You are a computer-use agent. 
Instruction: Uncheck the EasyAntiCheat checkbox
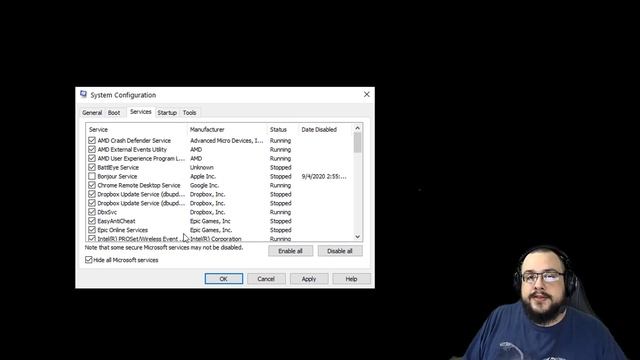coord(92,221)
